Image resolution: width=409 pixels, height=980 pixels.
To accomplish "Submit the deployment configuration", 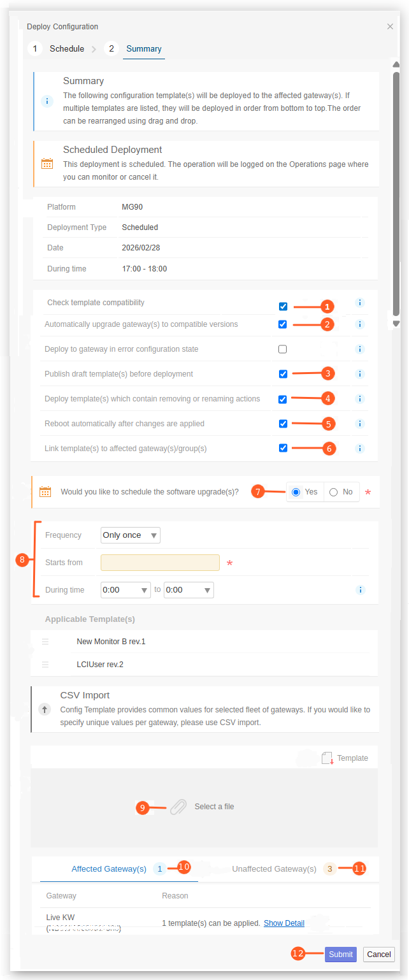I will pos(341,955).
